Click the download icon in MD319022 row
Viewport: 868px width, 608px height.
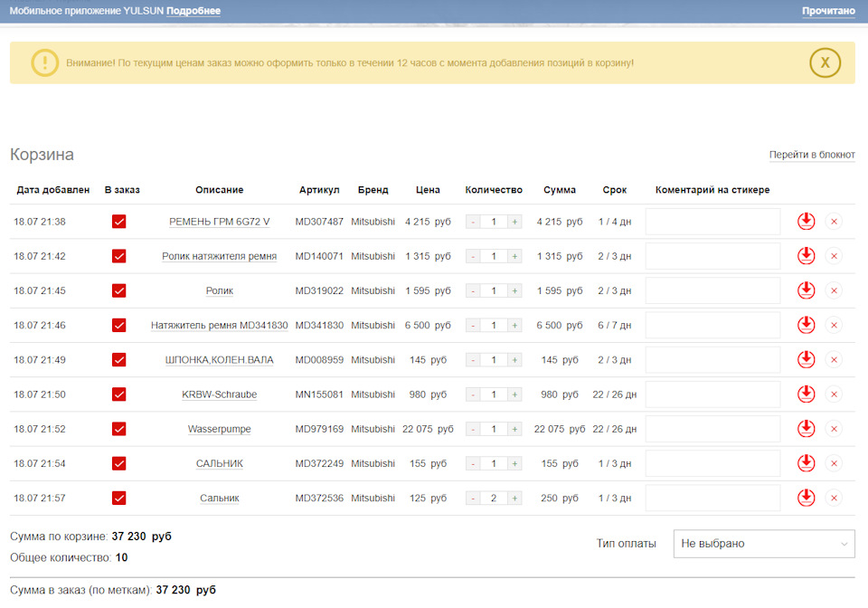click(x=806, y=290)
